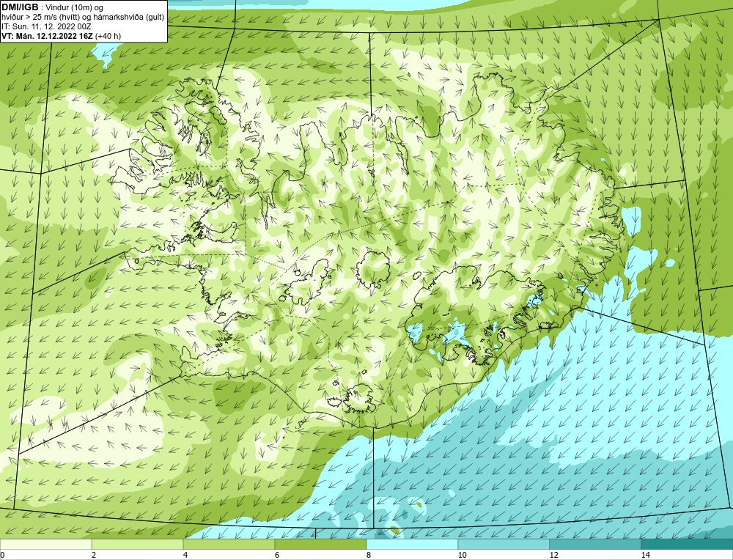This screenshot has width=733, height=560.
Task: Click the legend label '8'
Action: click(369, 555)
